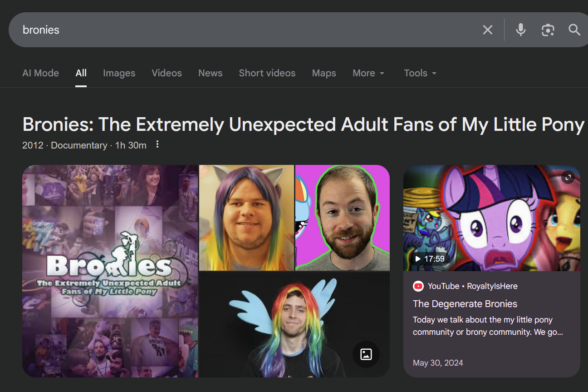Play the 17:59 video
Image resolution: width=588 pixels, height=392 pixels.
429,258
